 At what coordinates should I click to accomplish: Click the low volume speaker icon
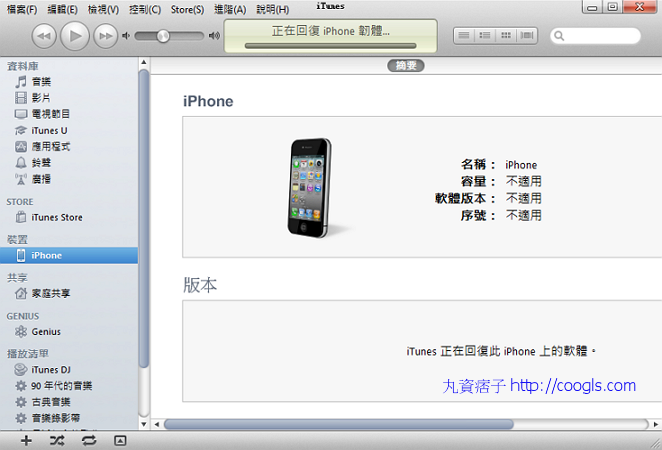tap(126, 36)
